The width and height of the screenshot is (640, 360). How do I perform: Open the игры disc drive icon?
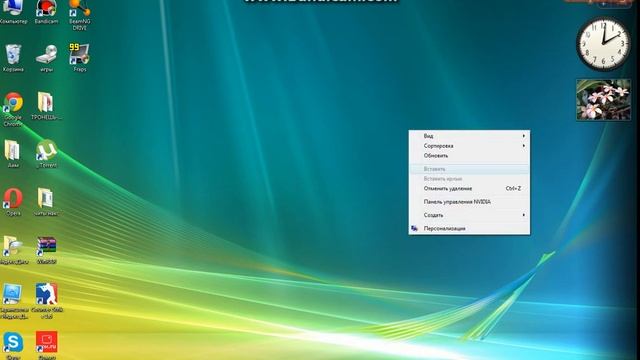point(46,58)
